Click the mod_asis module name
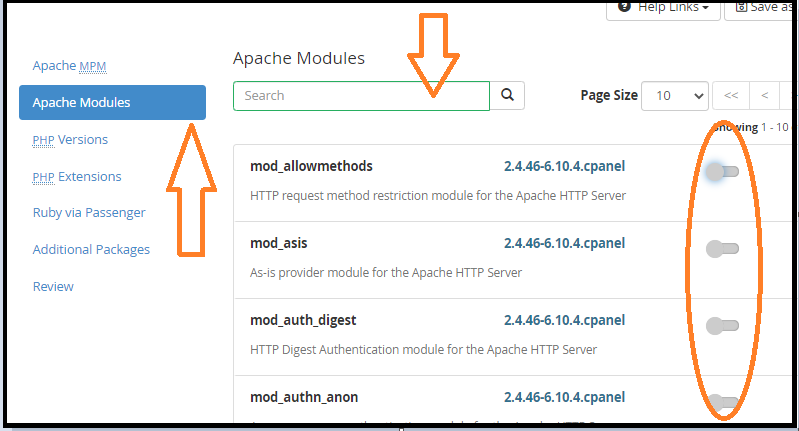The width and height of the screenshot is (799, 431). tap(279, 244)
